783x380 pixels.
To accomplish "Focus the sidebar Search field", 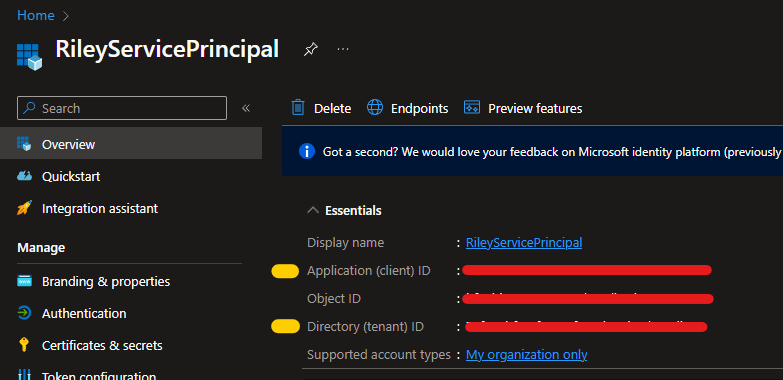I will [x=122, y=108].
